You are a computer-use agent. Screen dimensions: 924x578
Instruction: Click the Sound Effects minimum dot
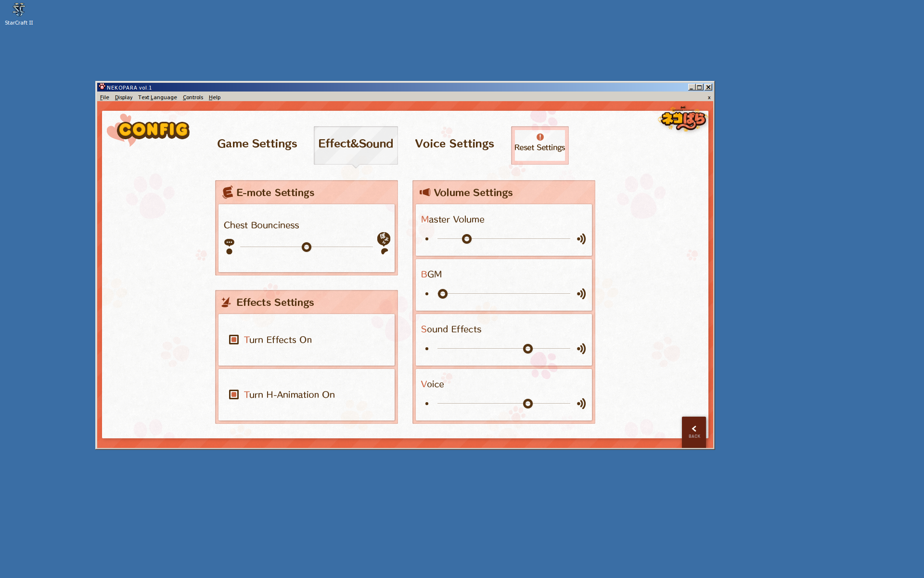click(427, 349)
